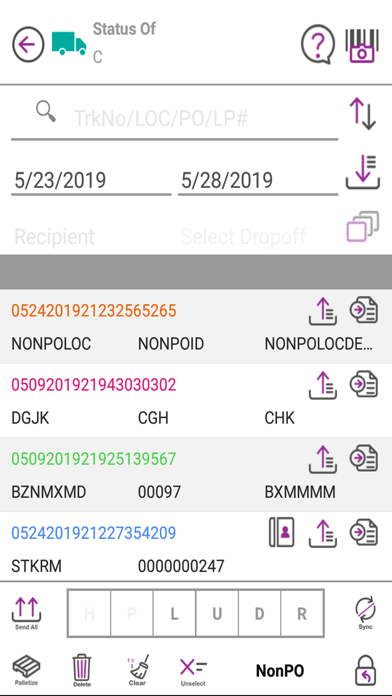Launch the barcode camera scanner
Viewport: 392px width, 696px height.
point(363,46)
